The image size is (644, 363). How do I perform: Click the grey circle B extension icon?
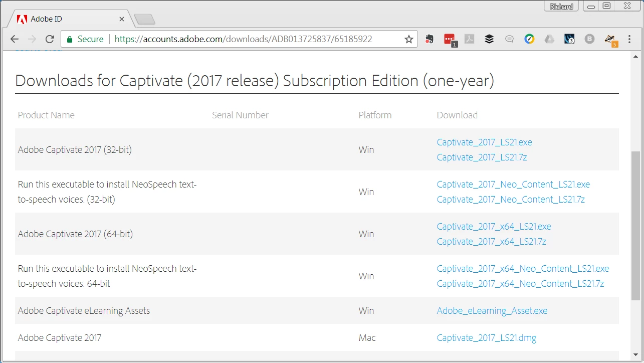[589, 39]
